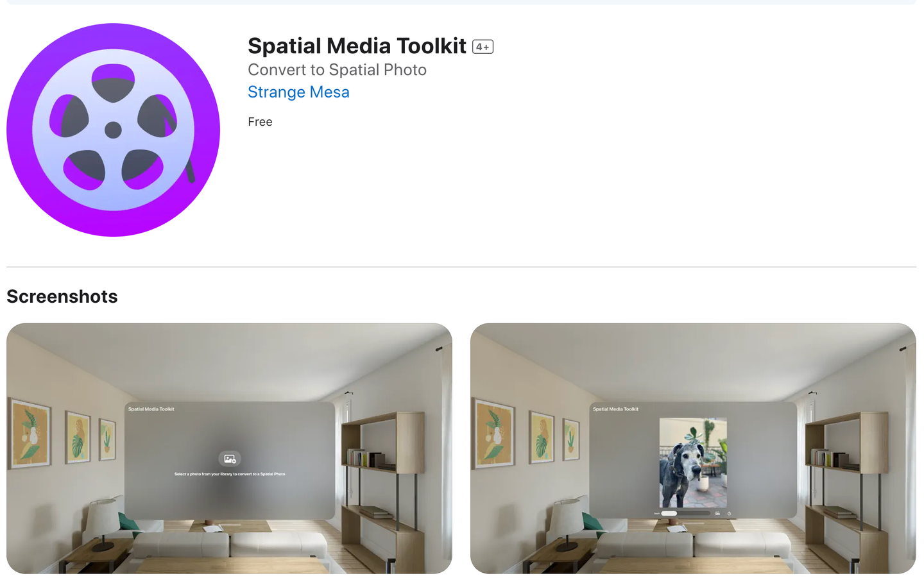Click the white Depth slider knob

click(669, 513)
